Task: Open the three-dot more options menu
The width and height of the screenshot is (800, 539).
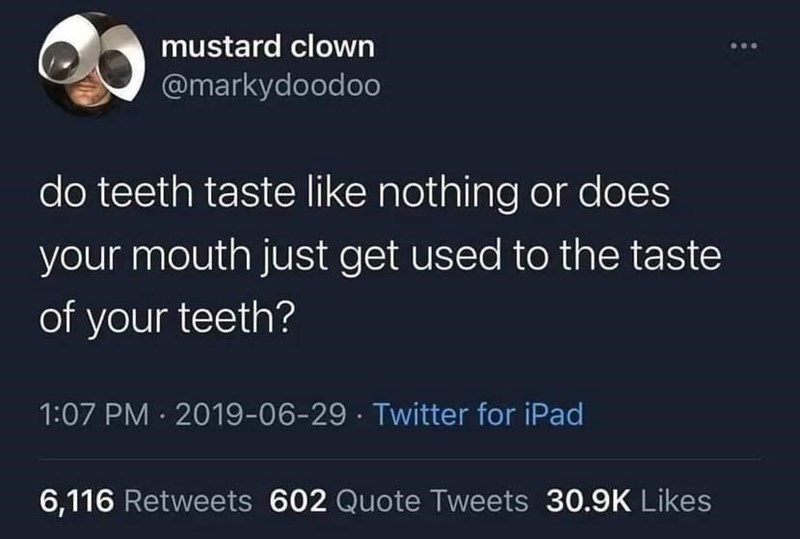Action: pyautogui.click(x=744, y=46)
